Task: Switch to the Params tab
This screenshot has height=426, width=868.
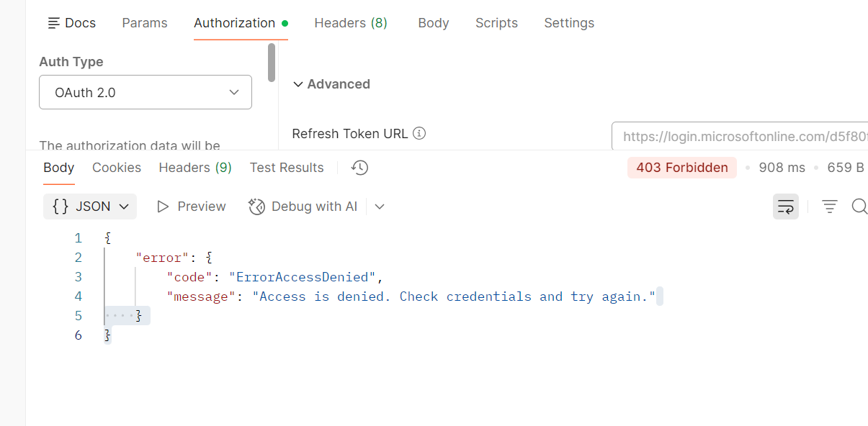Action: click(145, 23)
